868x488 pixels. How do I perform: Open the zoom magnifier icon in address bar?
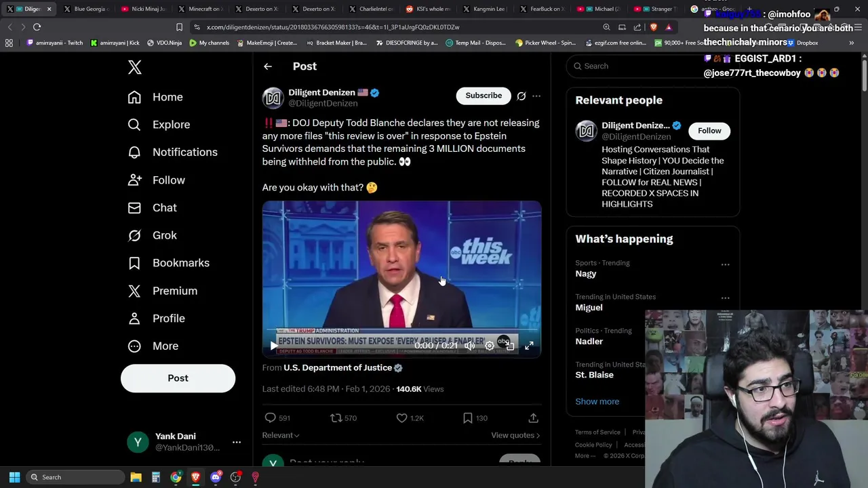[x=606, y=27]
